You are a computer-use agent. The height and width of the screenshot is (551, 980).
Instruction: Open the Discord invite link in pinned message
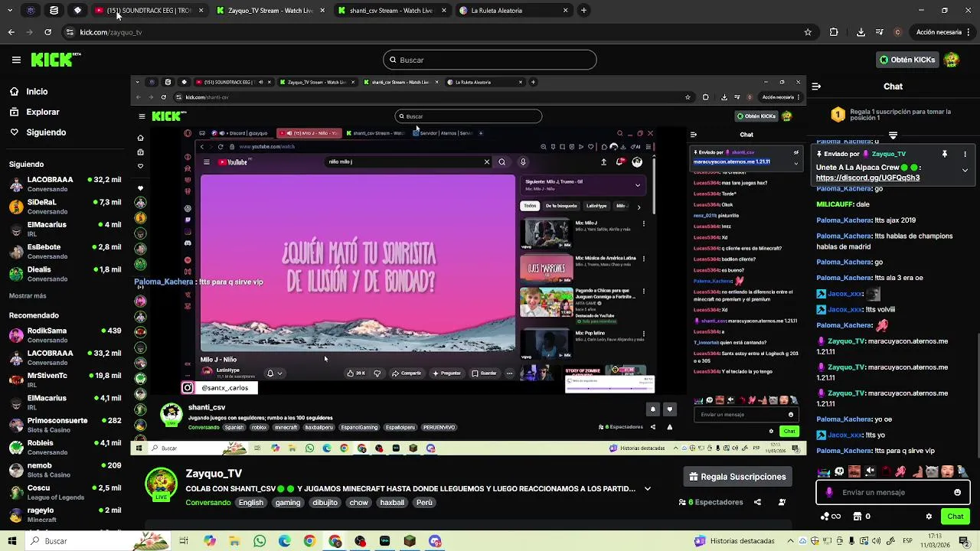click(867, 178)
